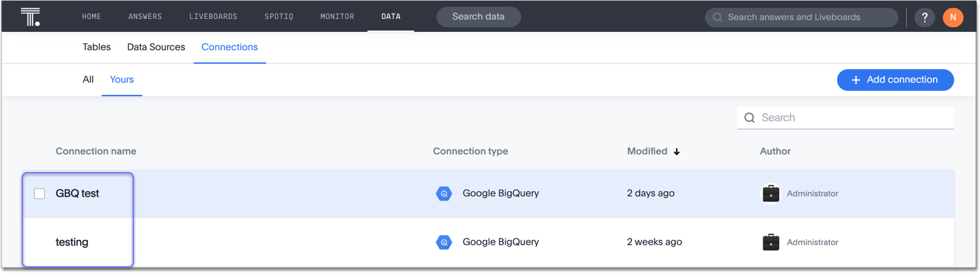Click the ThoughtSpot logo icon
The height and width of the screenshot is (273, 980).
[30, 17]
